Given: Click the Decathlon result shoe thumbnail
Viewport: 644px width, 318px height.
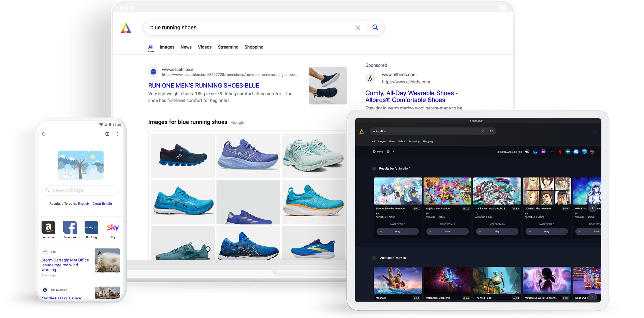Looking at the screenshot, I should click(x=328, y=85).
